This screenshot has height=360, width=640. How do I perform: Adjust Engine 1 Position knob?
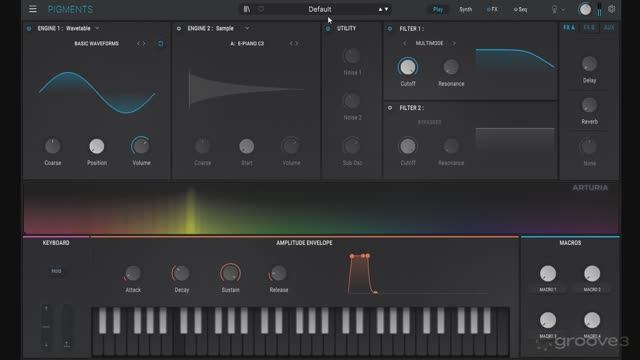97,146
